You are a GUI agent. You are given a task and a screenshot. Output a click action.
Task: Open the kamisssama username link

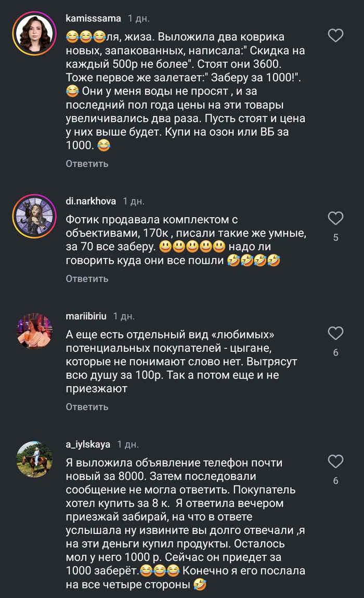point(93,19)
